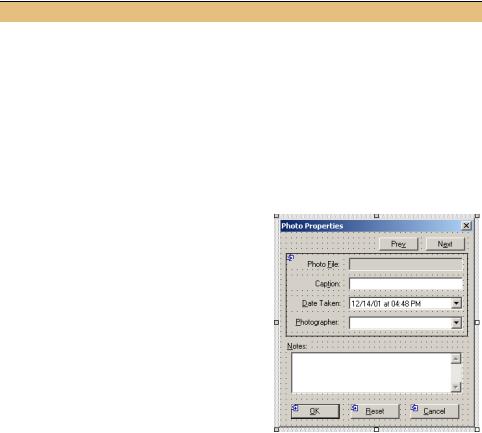Viewport: 482px width, 433px height.
Task: Click the Next button
Action: click(445, 244)
